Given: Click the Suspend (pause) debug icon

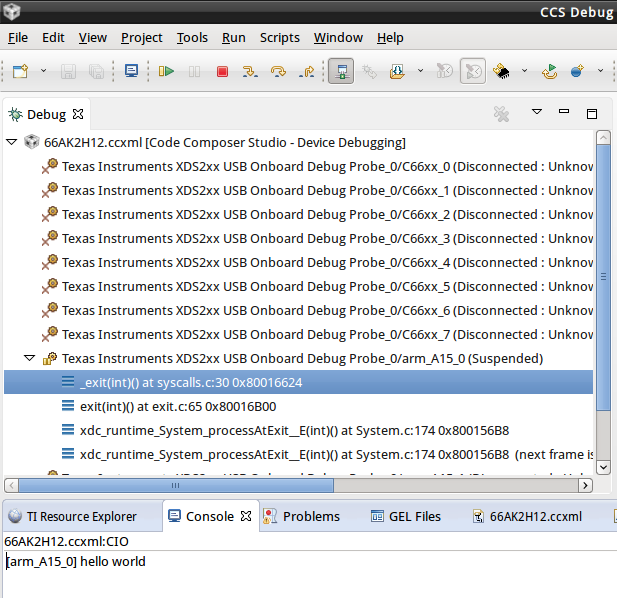Looking at the screenshot, I should point(194,71).
